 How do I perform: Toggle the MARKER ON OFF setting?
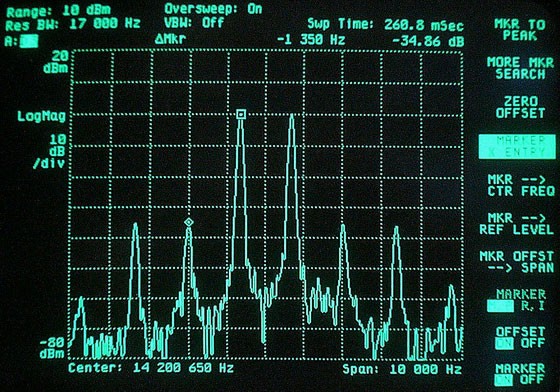pos(520,374)
